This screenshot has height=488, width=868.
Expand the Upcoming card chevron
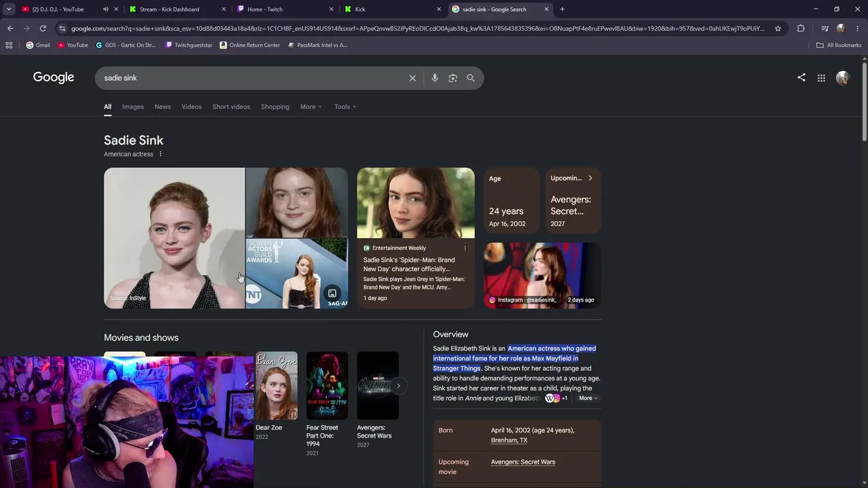590,178
